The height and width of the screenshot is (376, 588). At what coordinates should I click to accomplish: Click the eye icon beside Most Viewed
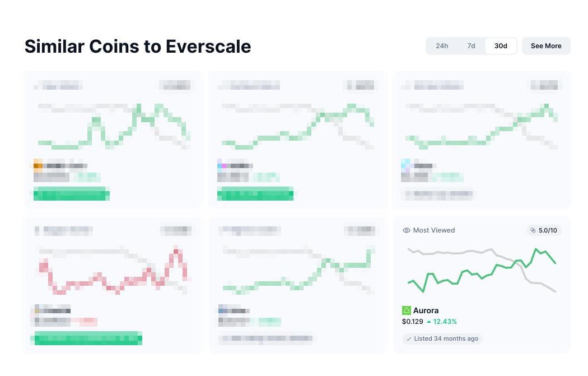(x=407, y=230)
